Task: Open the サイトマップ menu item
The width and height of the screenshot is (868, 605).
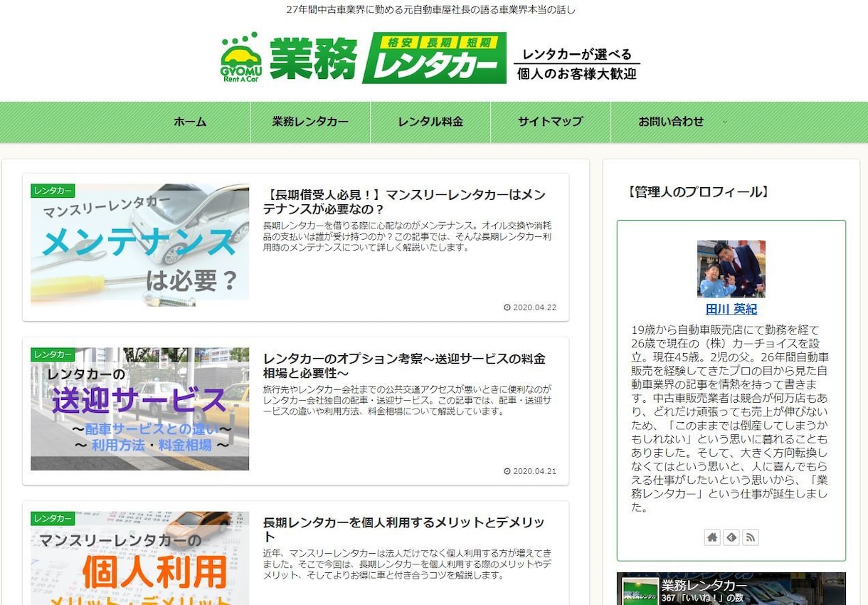Action: (551, 122)
